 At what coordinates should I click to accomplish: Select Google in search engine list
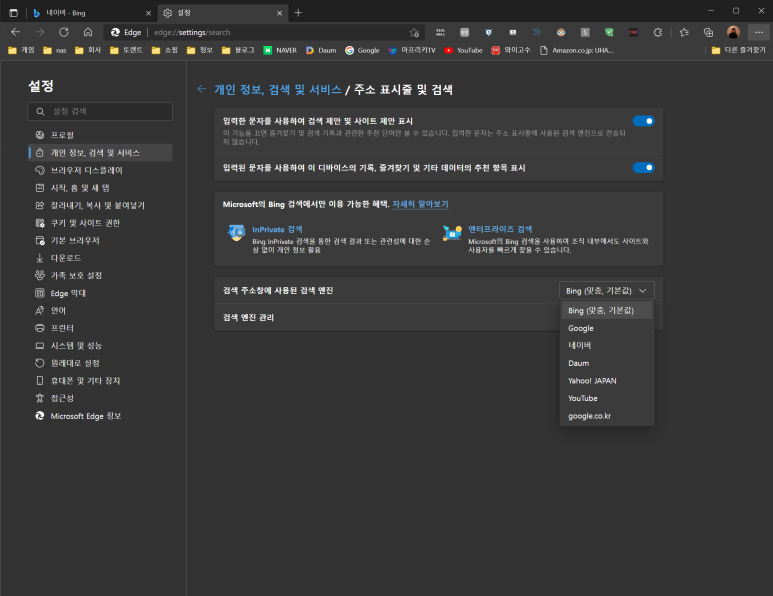tap(607, 328)
